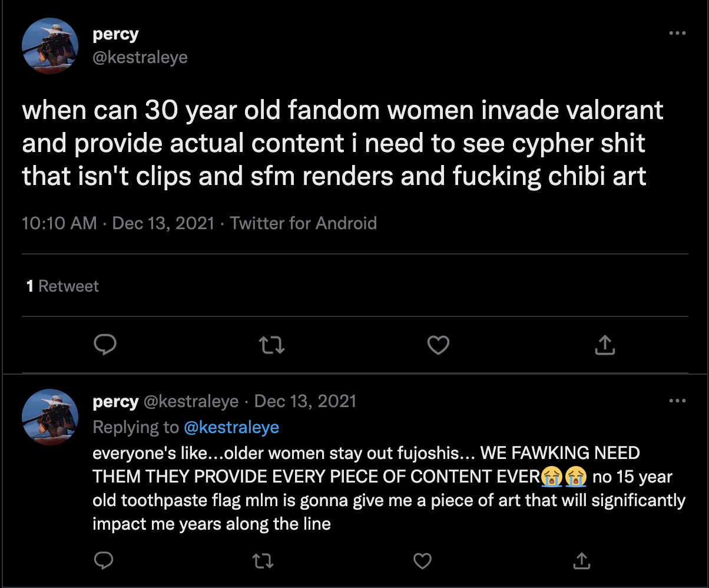Open more options for main tweet
Screen dimensions: 709x588
(678, 34)
